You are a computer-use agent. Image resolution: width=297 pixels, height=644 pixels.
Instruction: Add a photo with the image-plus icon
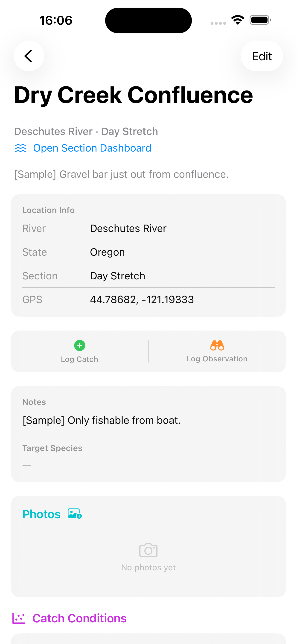pyautogui.click(x=75, y=514)
